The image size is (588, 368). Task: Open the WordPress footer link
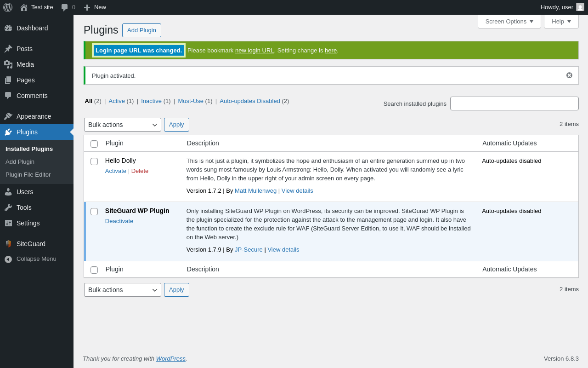pos(171,359)
